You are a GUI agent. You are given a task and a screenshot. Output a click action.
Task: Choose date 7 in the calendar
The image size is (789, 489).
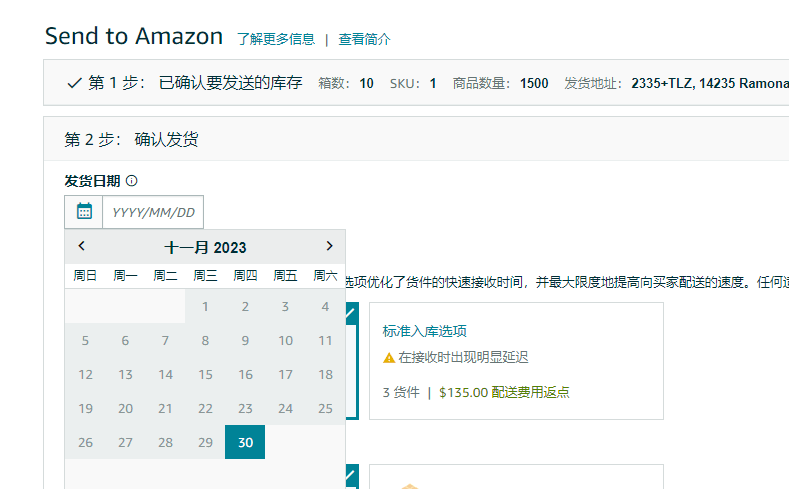pyautogui.click(x=165, y=341)
